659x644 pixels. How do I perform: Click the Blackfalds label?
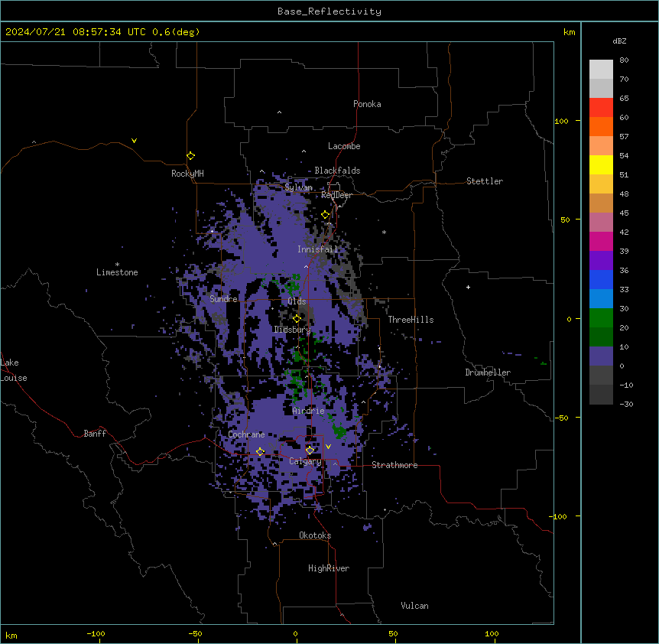(337, 171)
